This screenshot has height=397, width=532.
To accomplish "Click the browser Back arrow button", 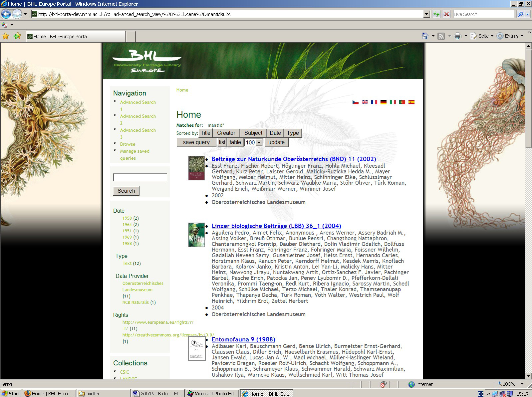I will pos(6,14).
